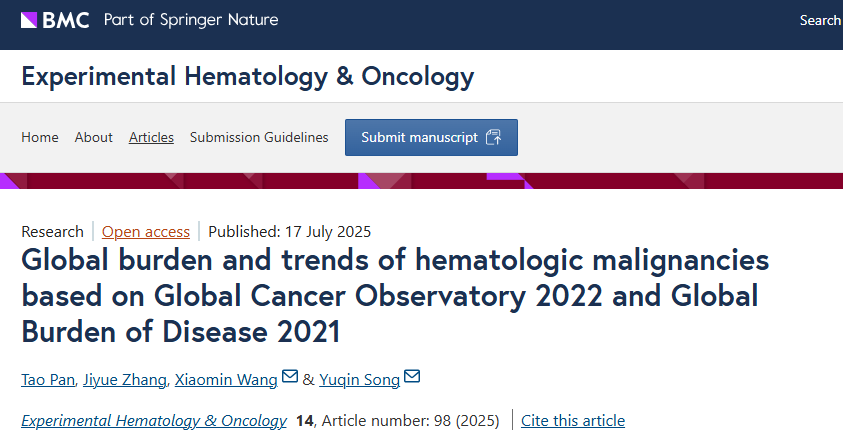Click the upload icon on Submit manuscript

[x=494, y=138]
